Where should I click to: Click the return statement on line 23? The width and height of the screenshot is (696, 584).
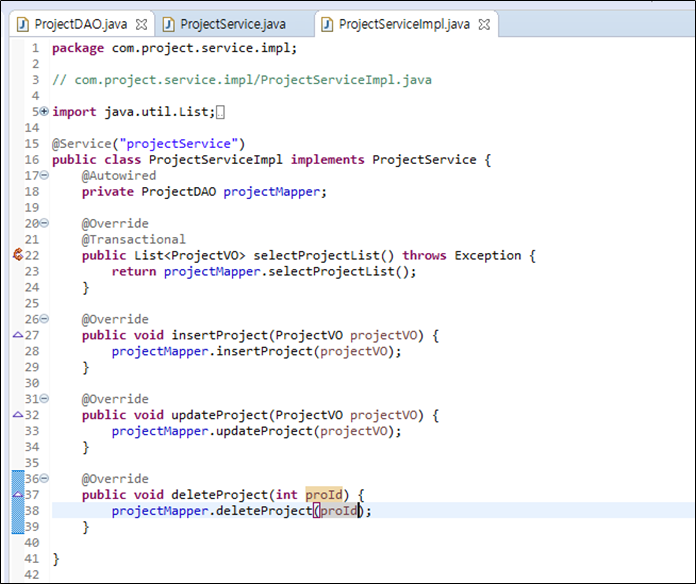coord(264,272)
